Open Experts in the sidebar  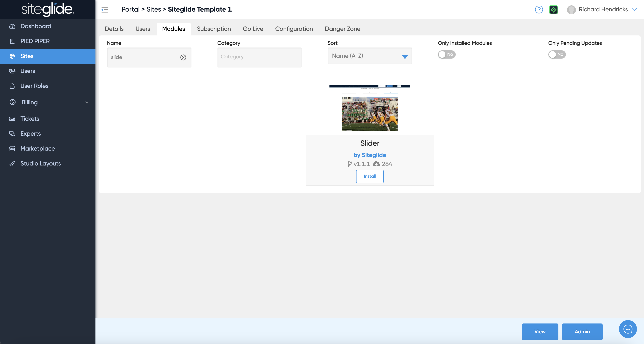click(x=30, y=134)
